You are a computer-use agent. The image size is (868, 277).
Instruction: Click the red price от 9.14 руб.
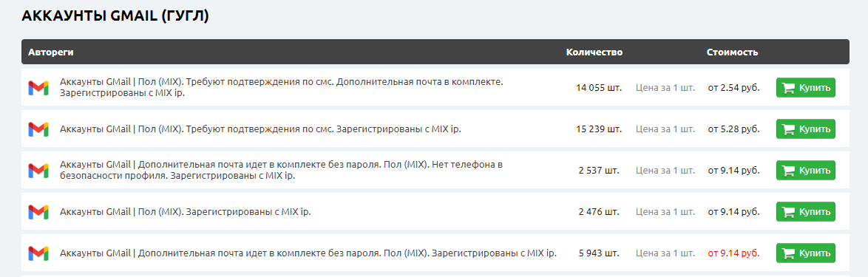[734, 253]
